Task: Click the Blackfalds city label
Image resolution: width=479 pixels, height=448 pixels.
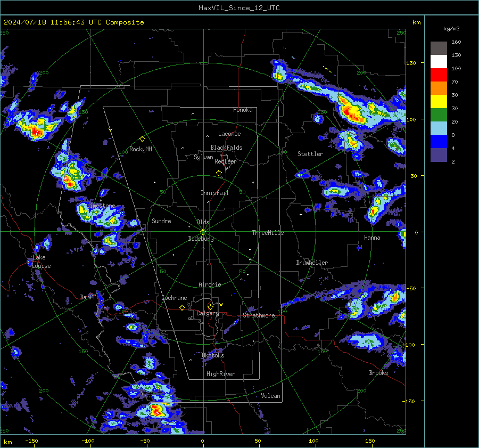Action: click(x=226, y=148)
